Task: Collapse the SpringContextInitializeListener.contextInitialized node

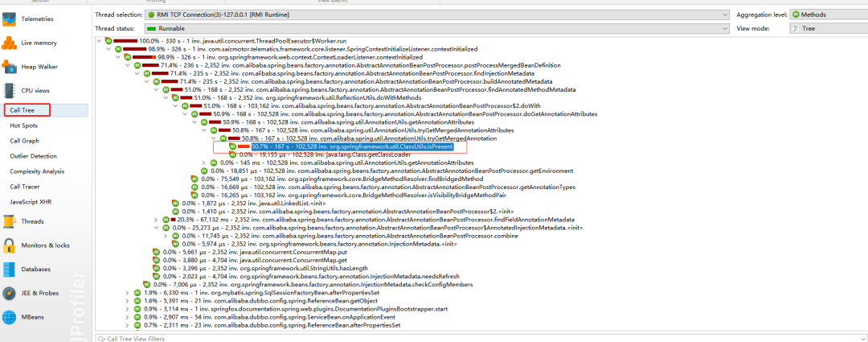Action: click(x=108, y=49)
